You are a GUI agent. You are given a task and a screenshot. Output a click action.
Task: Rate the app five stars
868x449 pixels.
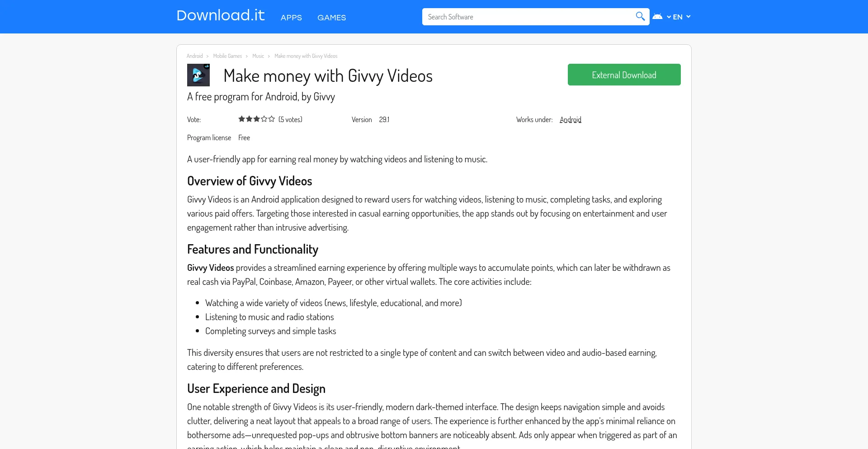272,119
